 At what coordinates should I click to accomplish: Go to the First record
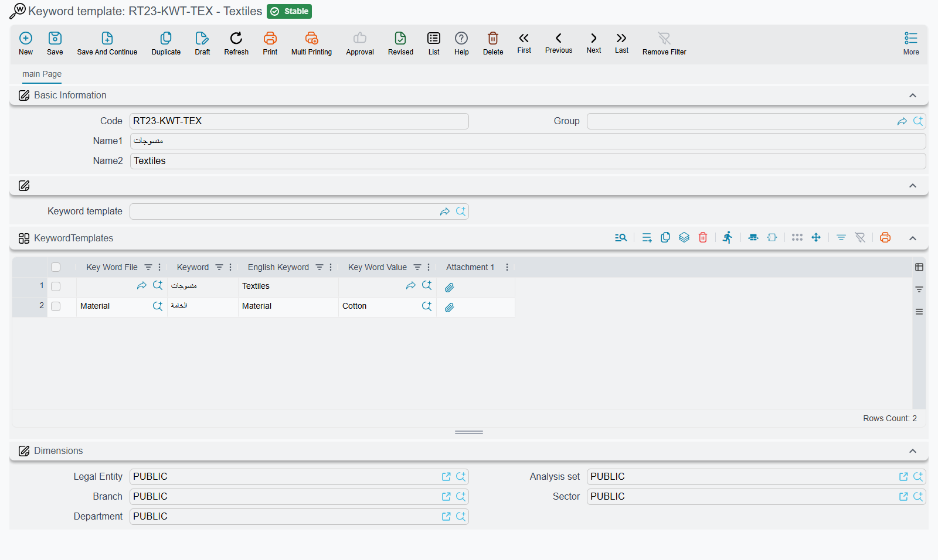click(x=524, y=43)
